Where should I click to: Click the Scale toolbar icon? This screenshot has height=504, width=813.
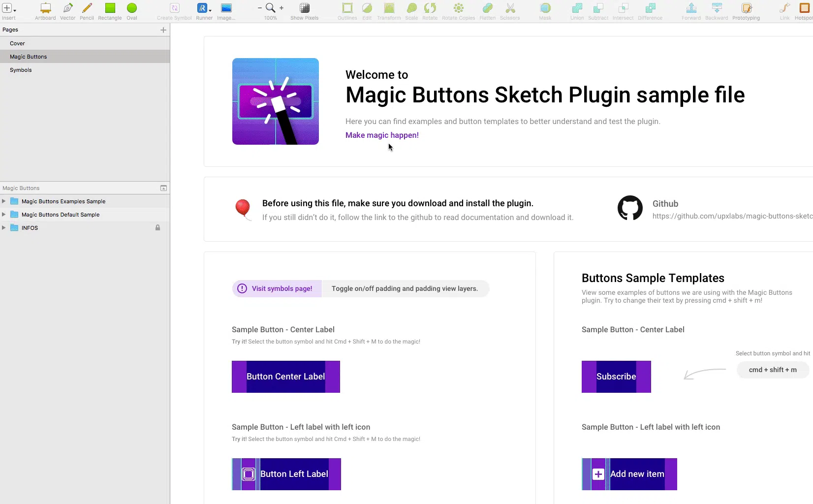pyautogui.click(x=411, y=8)
